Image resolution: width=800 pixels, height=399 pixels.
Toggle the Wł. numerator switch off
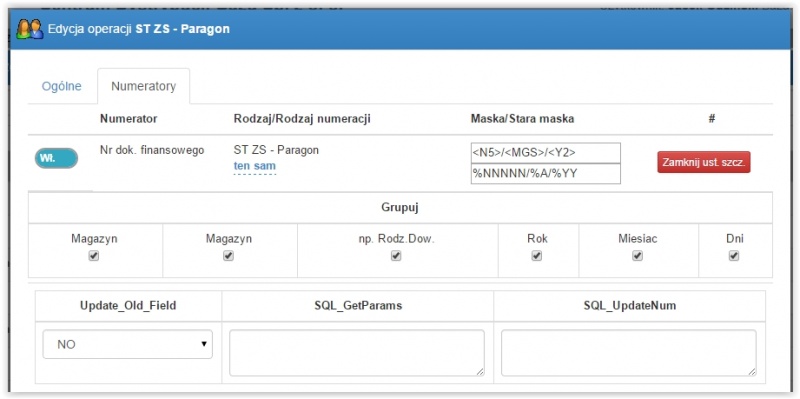coord(56,158)
